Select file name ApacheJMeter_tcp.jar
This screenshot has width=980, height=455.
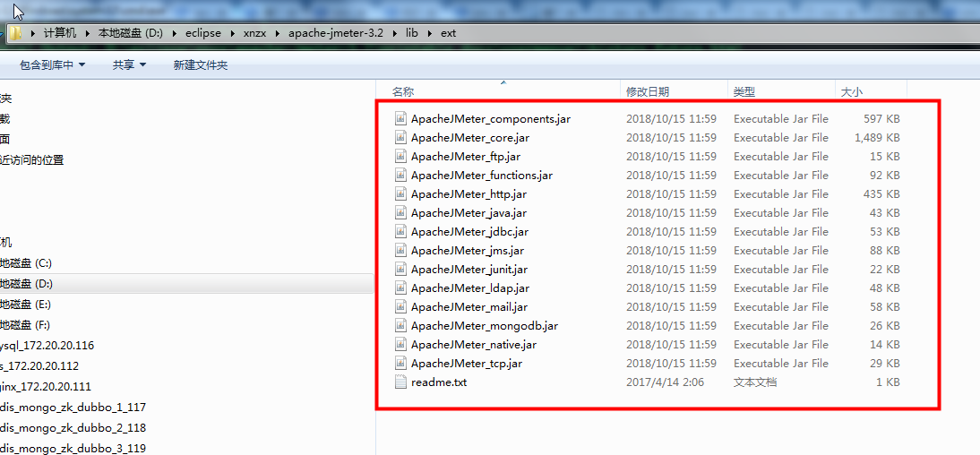466,363
